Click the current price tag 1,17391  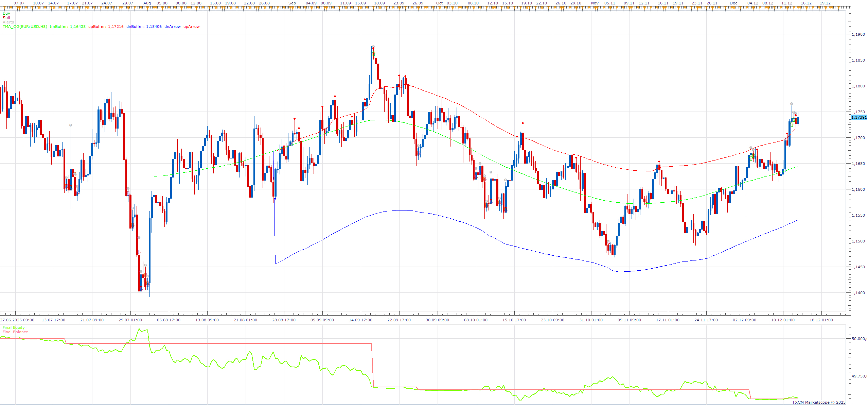(859, 117)
